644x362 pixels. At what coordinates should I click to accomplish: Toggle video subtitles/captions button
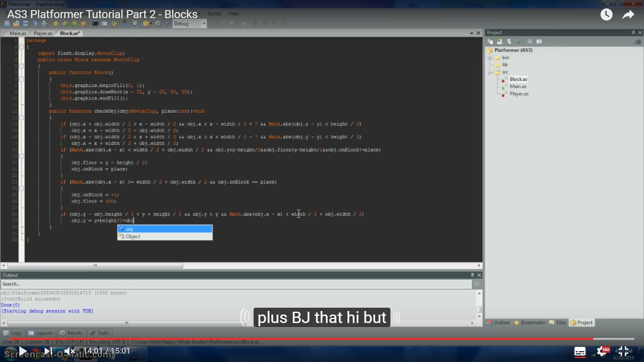pos(580,352)
